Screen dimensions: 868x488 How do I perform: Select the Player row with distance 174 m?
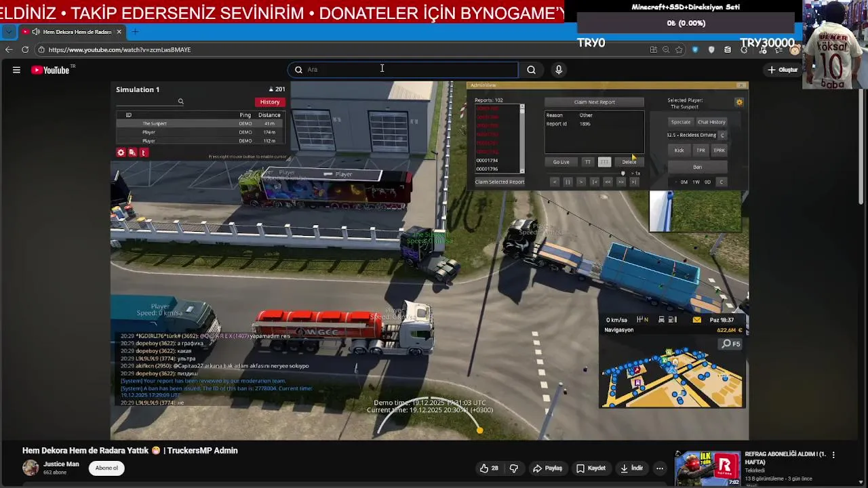(199, 132)
